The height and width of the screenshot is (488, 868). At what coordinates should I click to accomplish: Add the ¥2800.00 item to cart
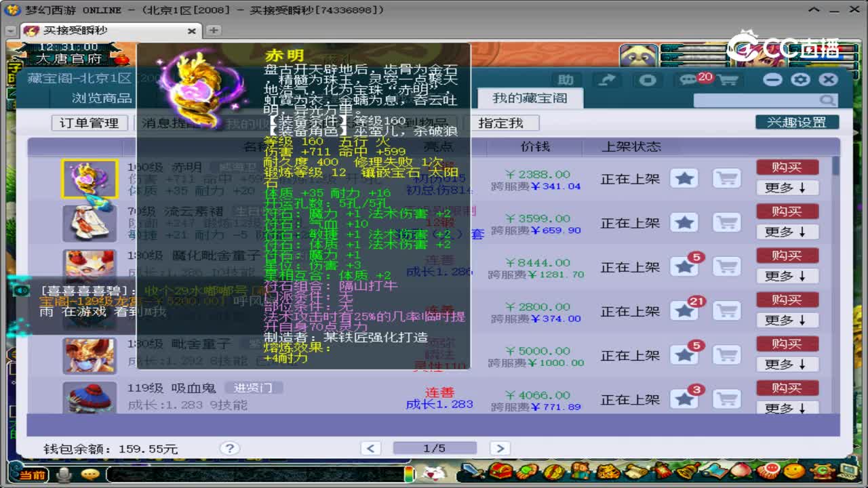point(726,311)
